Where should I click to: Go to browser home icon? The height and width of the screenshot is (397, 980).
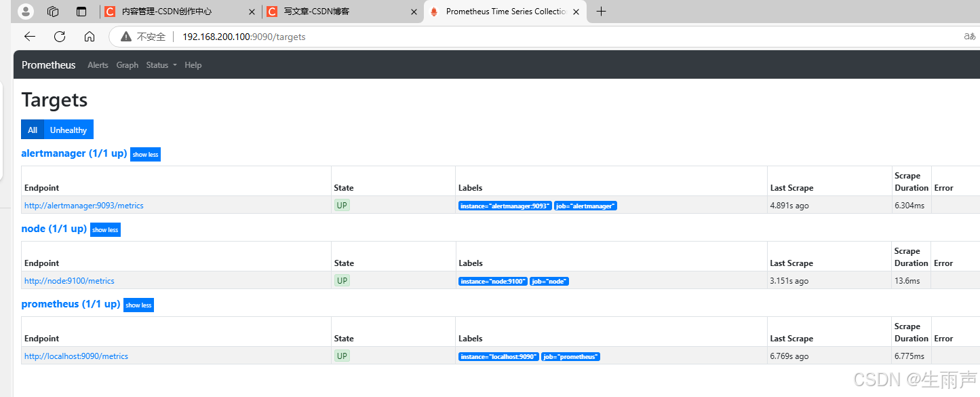click(x=90, y=37)
